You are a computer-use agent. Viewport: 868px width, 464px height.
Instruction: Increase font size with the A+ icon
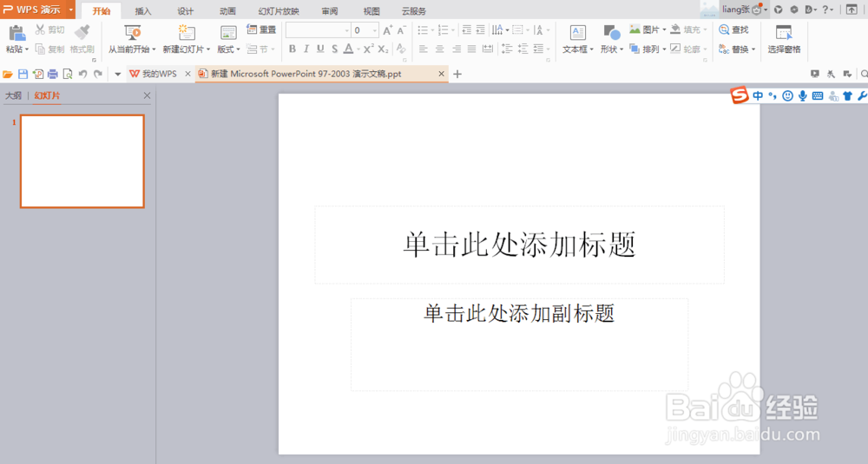point(387,30)
